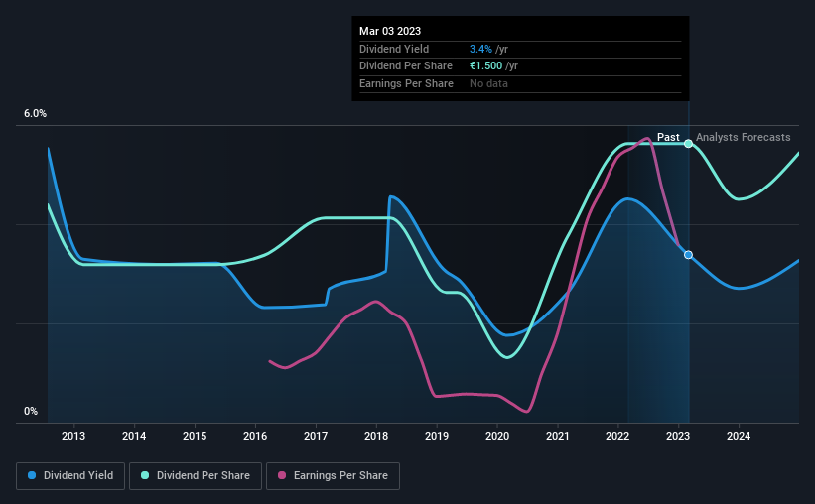Select the blue Dividend Yield data point marker
815x504 pixels.
688,255
